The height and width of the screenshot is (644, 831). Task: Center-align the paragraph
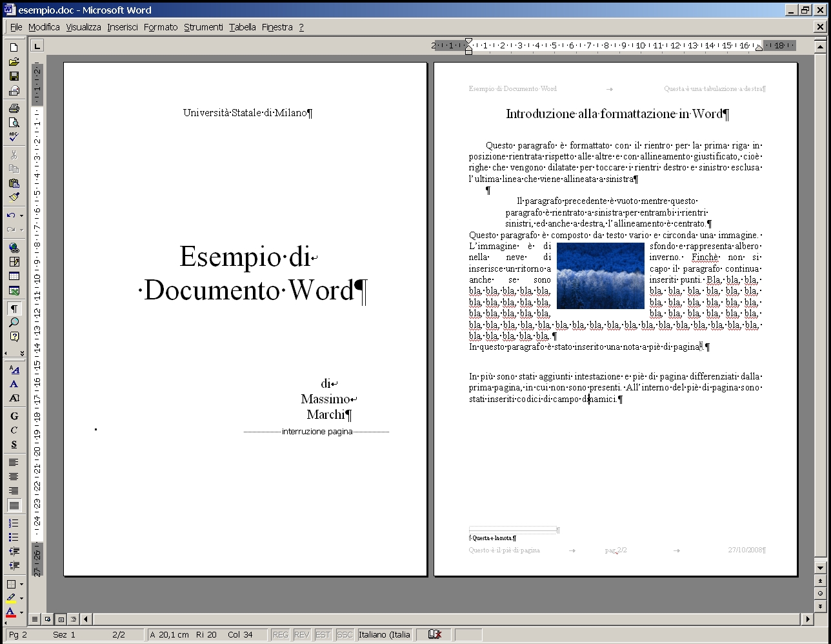click(x=14, y=477)
